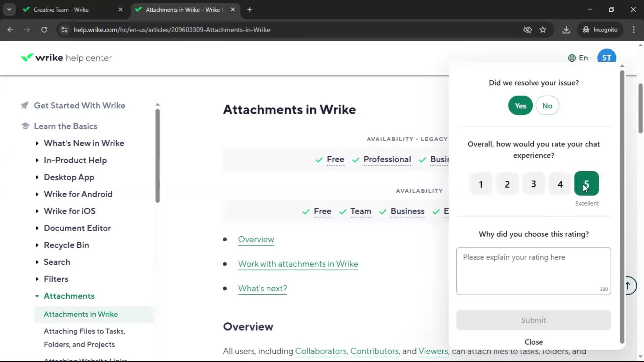Jump to What's next? link
The height and width of the screenshot is (362, 644).
pyautogui.click(x=262, y=288)
